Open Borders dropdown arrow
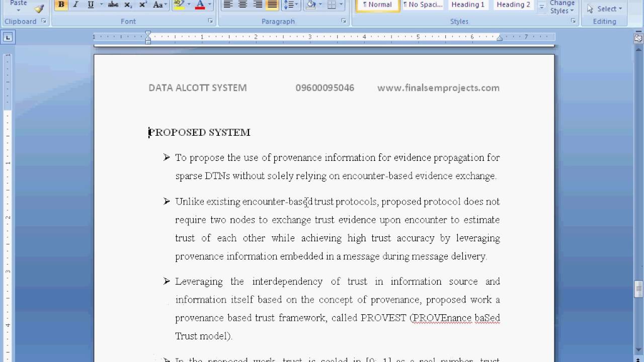 click(x=341, y=5)
